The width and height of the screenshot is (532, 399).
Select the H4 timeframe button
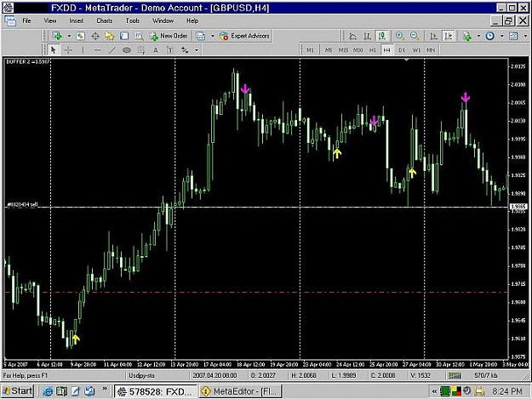pyautogui.click(x=386, y=50)
